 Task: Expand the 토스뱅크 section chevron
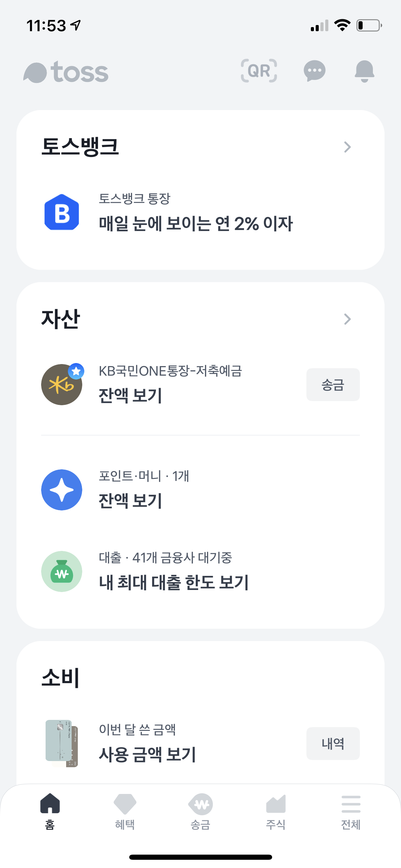(347, 147)
